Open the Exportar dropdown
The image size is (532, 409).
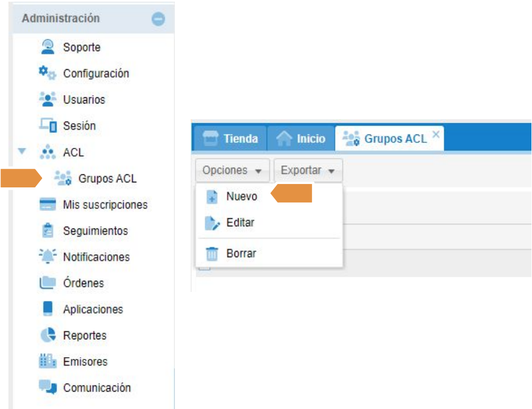click(308, 170)
